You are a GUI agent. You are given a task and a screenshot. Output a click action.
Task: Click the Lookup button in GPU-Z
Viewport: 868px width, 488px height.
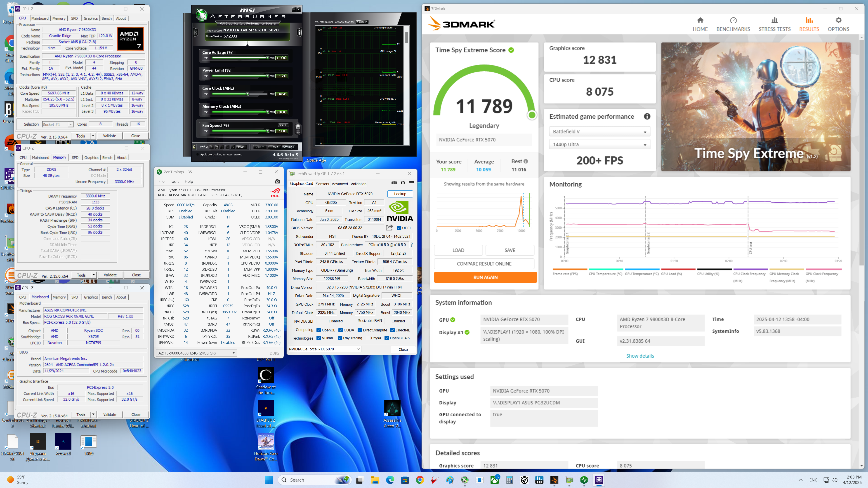point(400,194)
